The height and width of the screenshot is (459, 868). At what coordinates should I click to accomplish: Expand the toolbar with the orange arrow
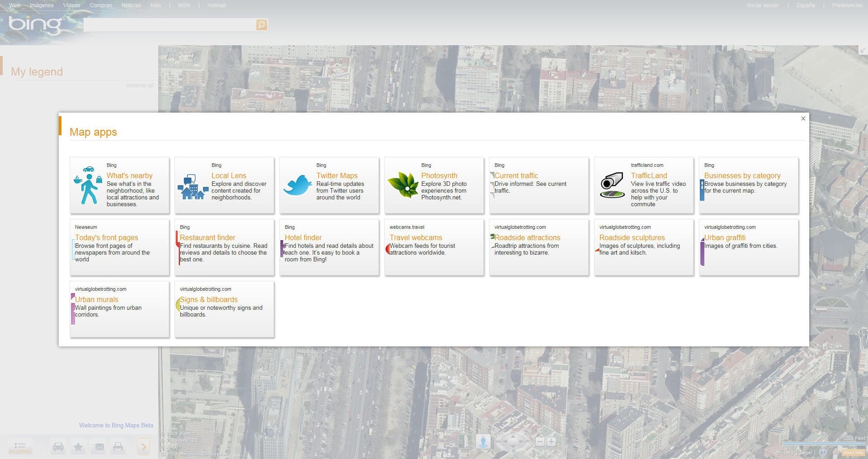tap(143, 447)
